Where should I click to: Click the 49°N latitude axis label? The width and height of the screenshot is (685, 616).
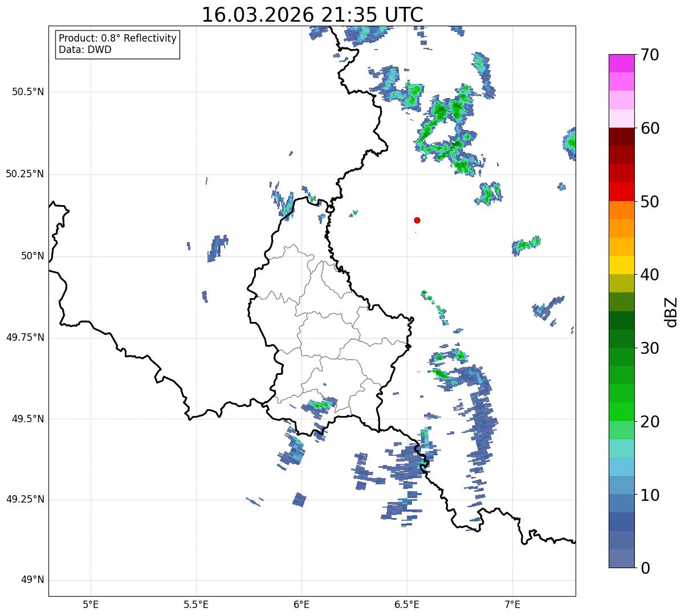32,580
